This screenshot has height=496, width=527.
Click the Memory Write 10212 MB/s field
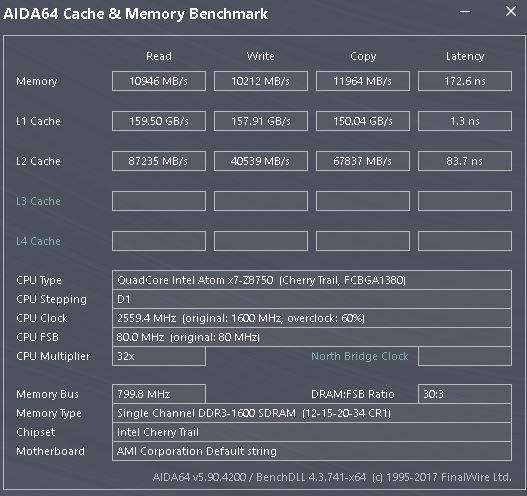(260, 81)
